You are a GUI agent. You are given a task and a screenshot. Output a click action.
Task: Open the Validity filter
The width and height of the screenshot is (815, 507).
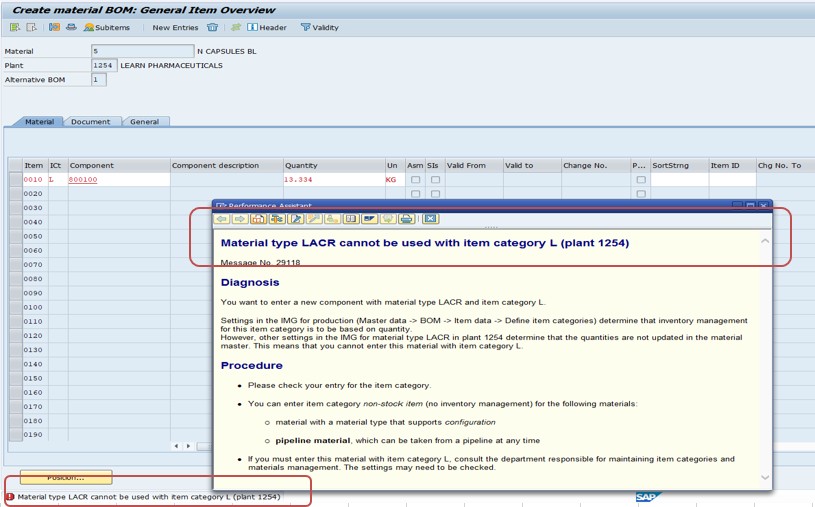click(320, 28)
